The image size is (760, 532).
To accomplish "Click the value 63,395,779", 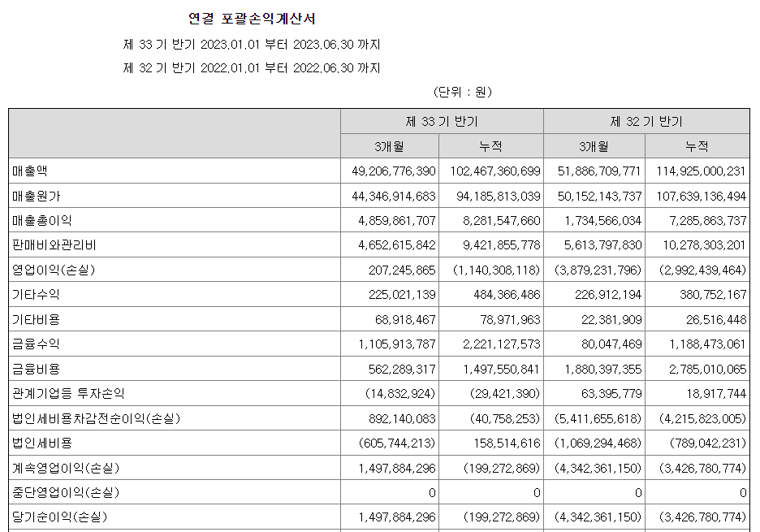I will [611, 393].
